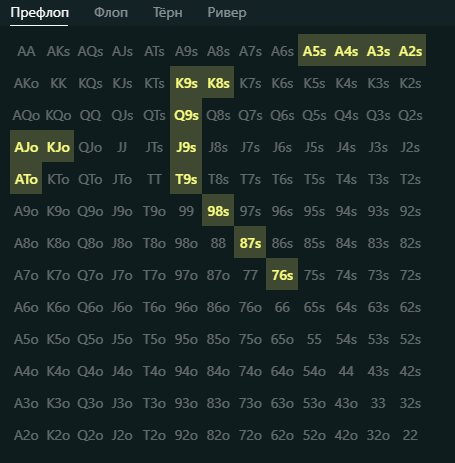Click the 72o hand cell
Screen dimensions: 455x463
(250, 435)
